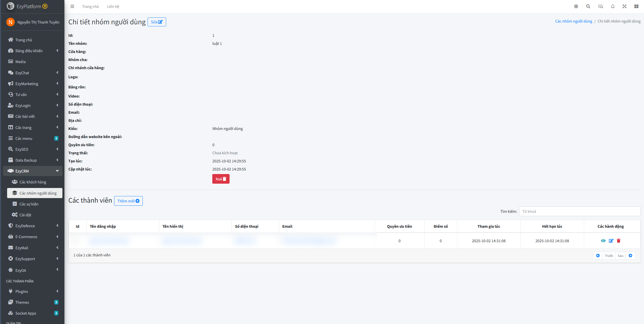
Task: Open Các khách hàng menu item
Action: 33,182
